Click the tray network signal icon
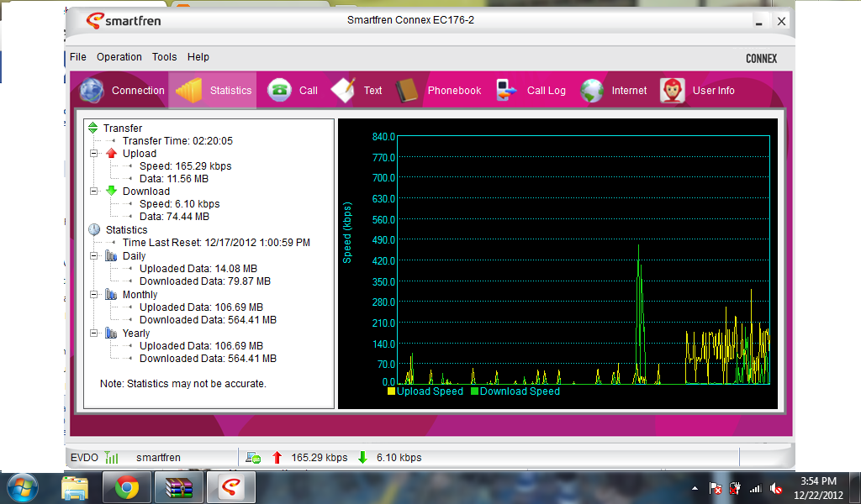 (x=756, y=488)
